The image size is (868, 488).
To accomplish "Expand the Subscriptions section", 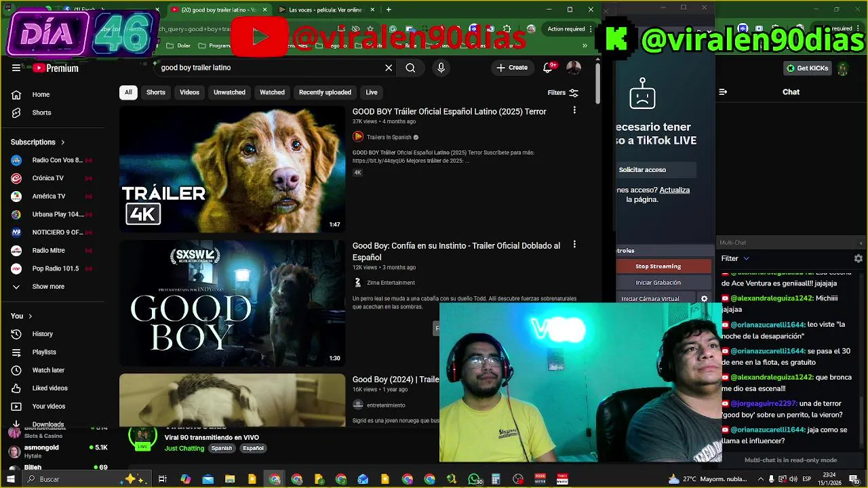I will point(38,142).
